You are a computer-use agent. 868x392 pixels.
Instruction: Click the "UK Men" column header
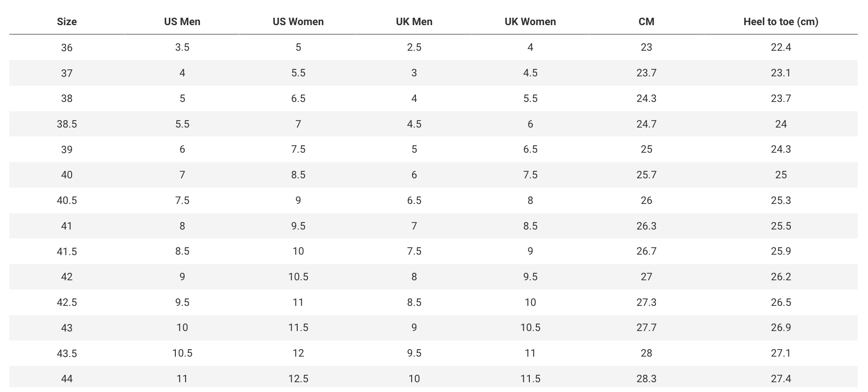click(414, 21)
